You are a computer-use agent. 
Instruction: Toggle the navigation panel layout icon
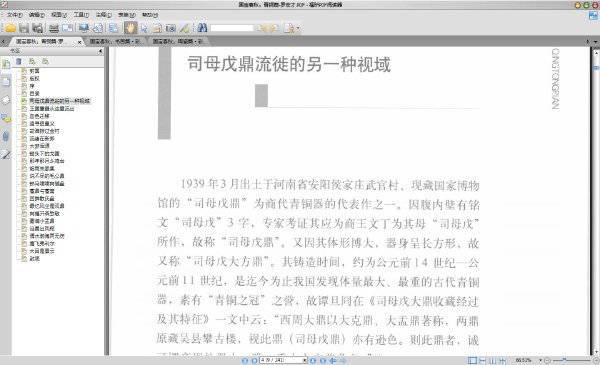coord(114,28)
